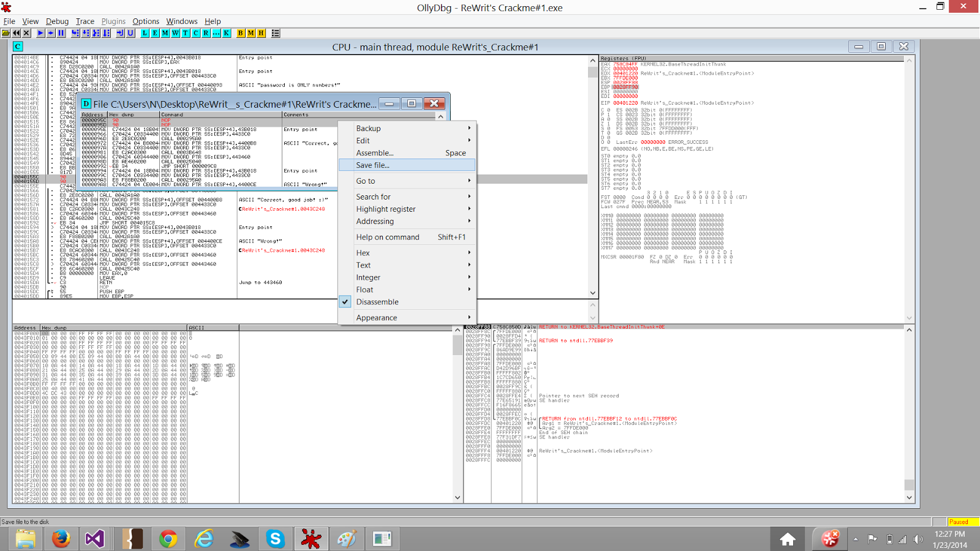Click the Registers (FPU) header
The height and width of the screenshot is (551, 980).
(x=752, y=58)
